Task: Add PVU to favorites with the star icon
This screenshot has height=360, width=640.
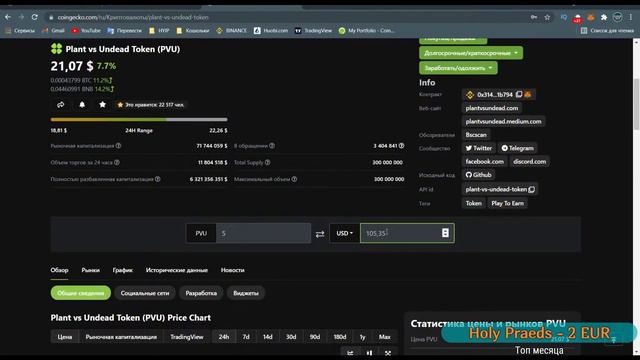Action: 102,105
